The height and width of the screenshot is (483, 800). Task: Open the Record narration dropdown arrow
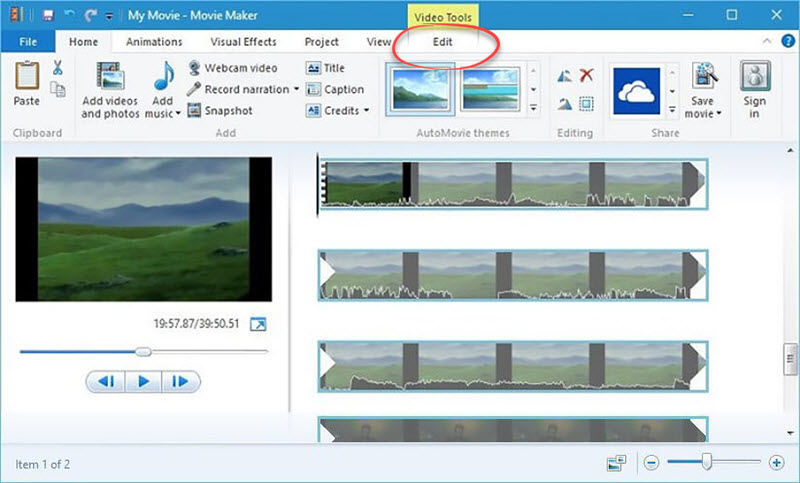pyautogui.click(x=296, y=89)
